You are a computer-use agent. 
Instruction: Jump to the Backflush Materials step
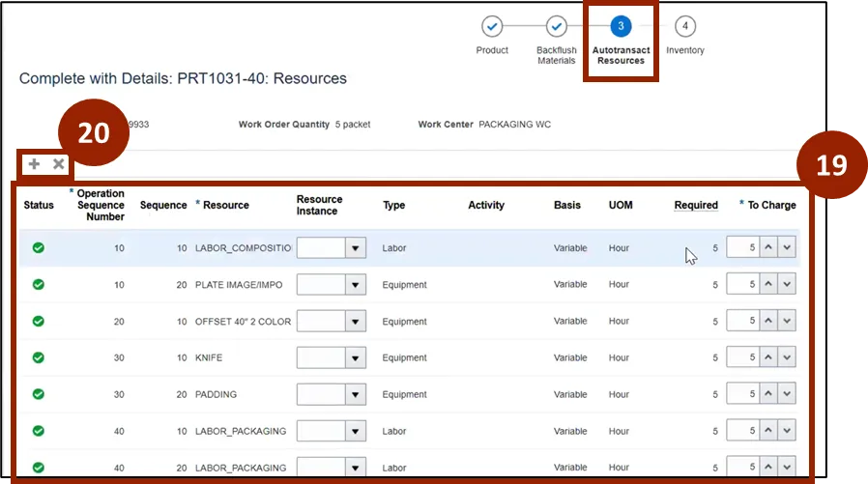pos(557,26)
